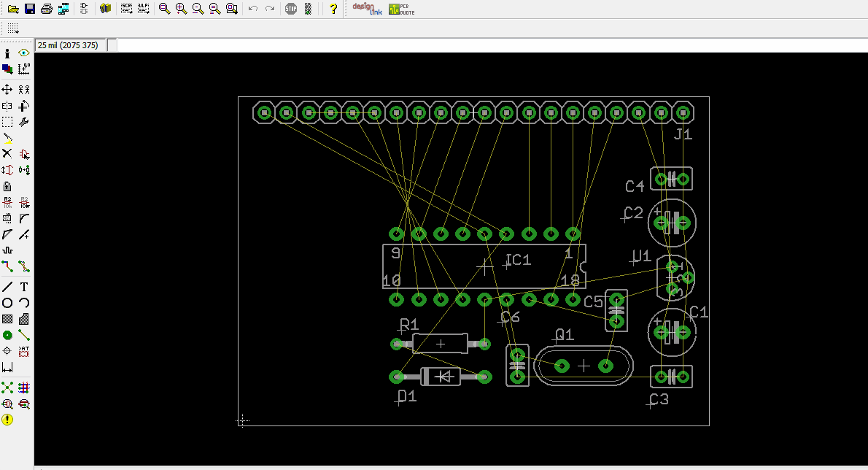Open the DesignLink search
This screenshot has height=470, width=868.
[x=367, y=9]
